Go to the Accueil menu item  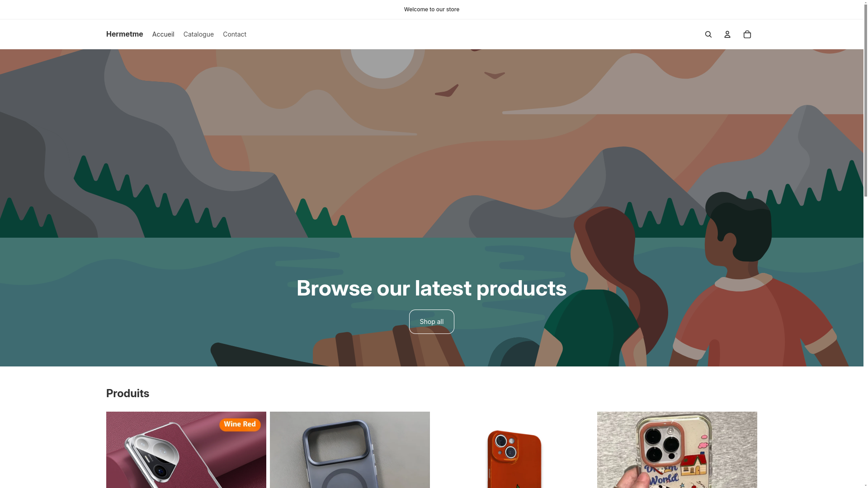163,34
